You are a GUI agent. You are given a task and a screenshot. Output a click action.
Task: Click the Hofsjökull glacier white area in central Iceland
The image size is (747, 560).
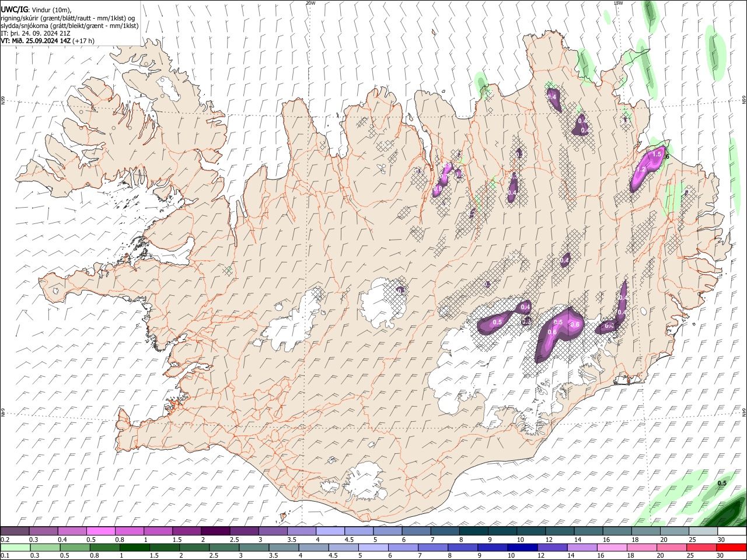click(x=382, y=302)
